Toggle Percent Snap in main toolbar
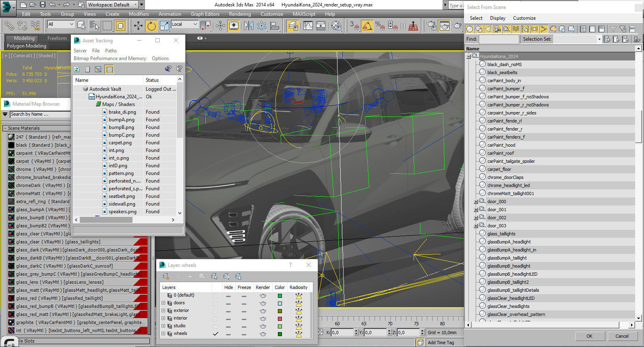Viewport: 644px width, 347px height. [380, 26]
